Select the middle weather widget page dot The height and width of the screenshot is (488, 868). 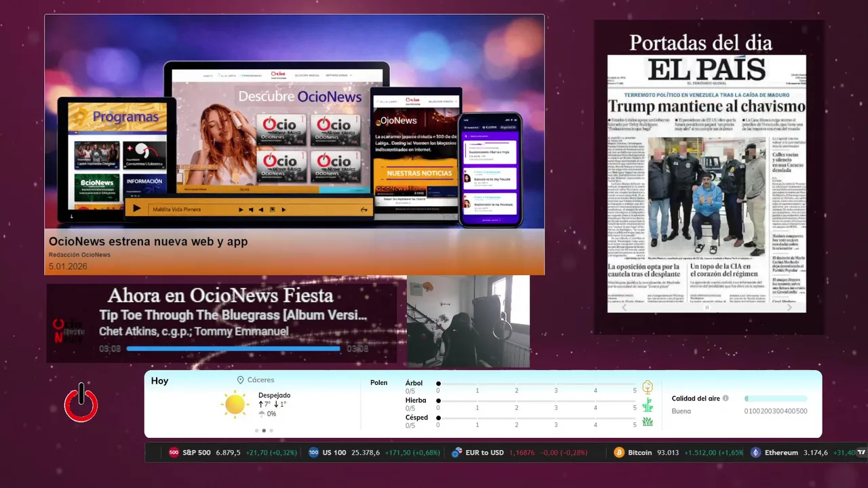click(x=264, y=430)
